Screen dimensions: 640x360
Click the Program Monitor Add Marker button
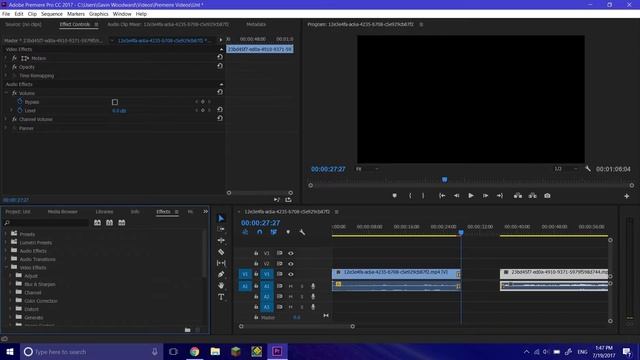click(x=394, y=196)
